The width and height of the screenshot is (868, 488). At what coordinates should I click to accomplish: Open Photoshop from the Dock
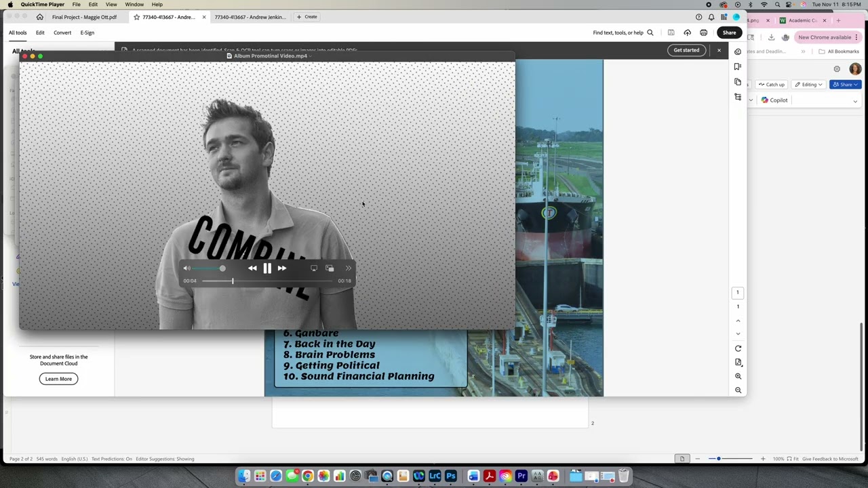pyautogui.click(x=451, y=476)
